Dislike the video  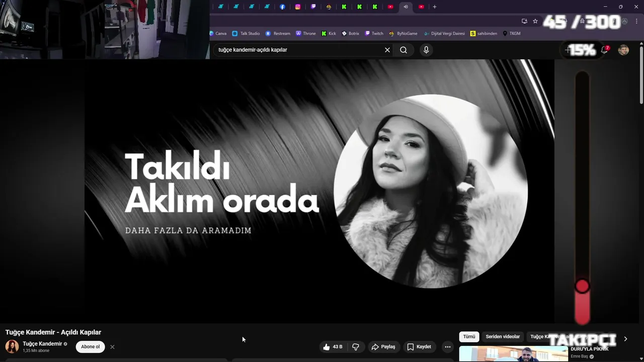click(x=356, y=347)
